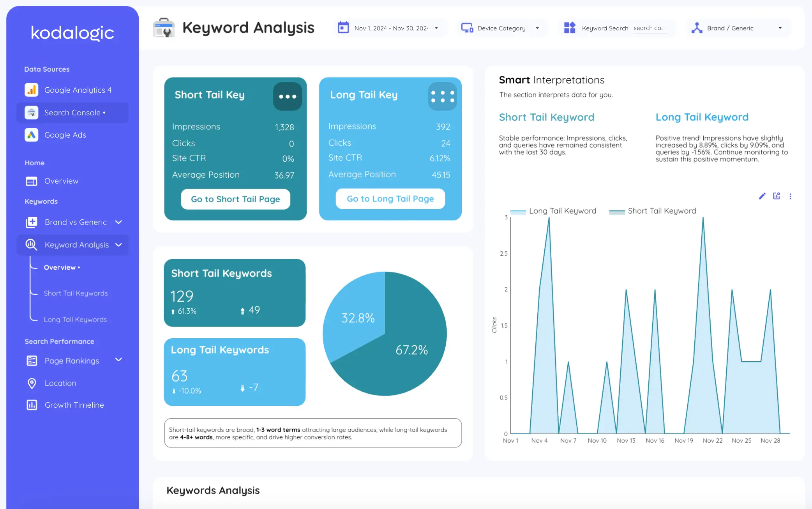This screenshot has height=509, width=812.
Task: Expand the Page Rankings chevron
Action: point(119,360)
